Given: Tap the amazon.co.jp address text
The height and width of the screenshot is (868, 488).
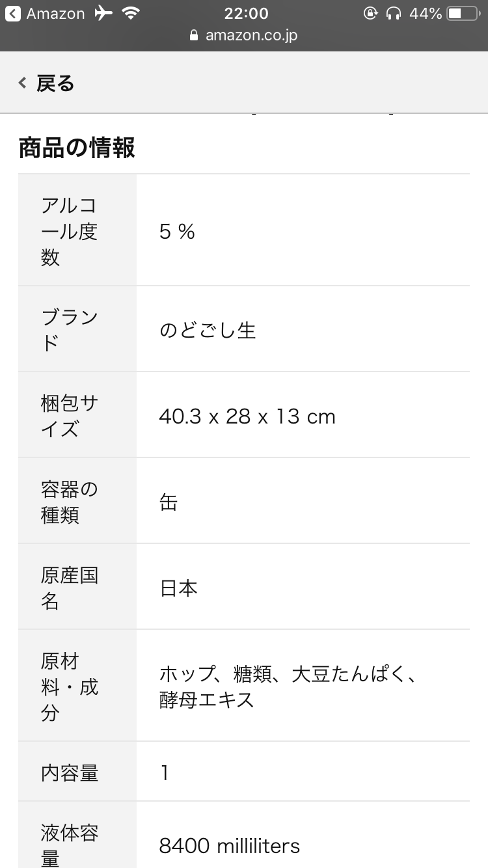Looking at the screenshot, I should (x=251, y=36).
